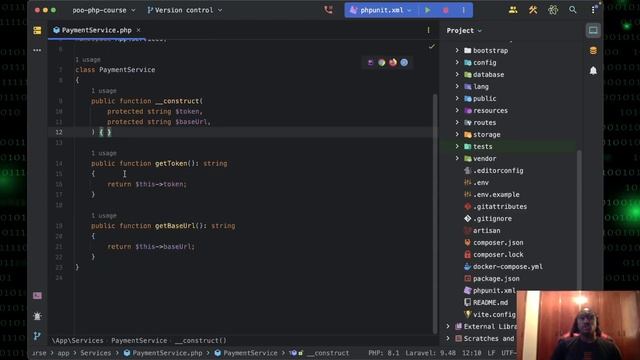
Task: Click the app breadcrumb in navigation bar
Action: tap(63, 353)
